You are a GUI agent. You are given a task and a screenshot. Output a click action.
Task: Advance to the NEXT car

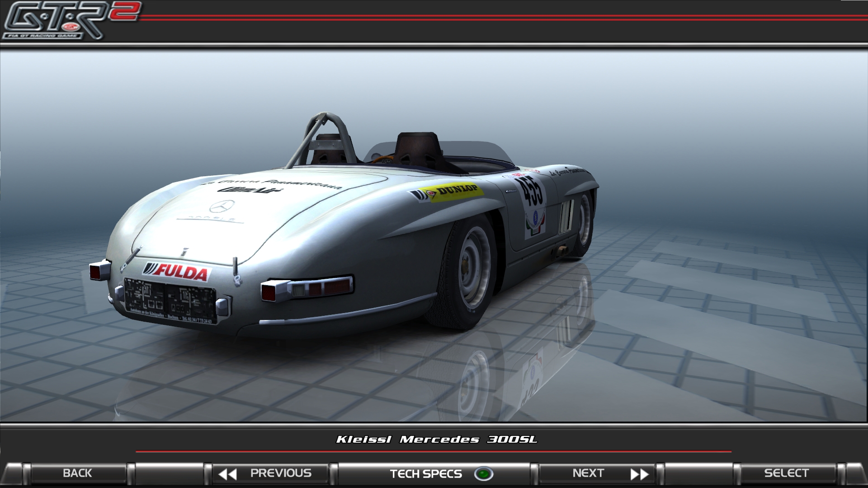coord(596,473)
